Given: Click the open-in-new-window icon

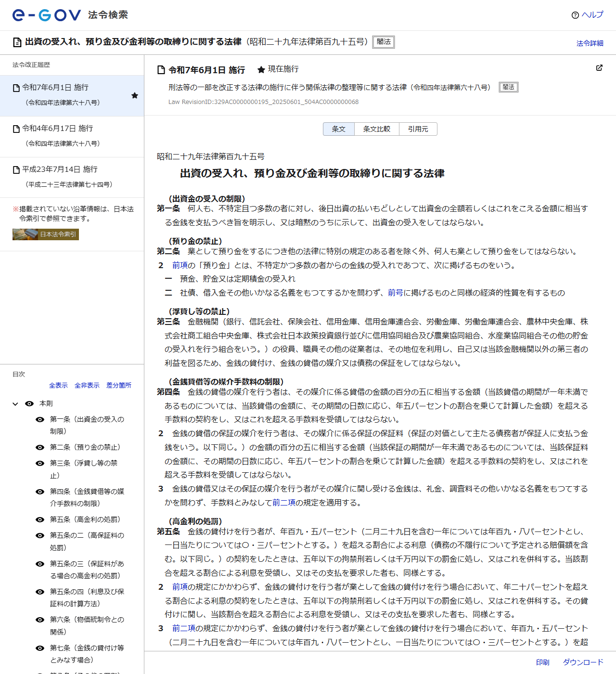Looking at the screenshot, I should tap(599, 68).
